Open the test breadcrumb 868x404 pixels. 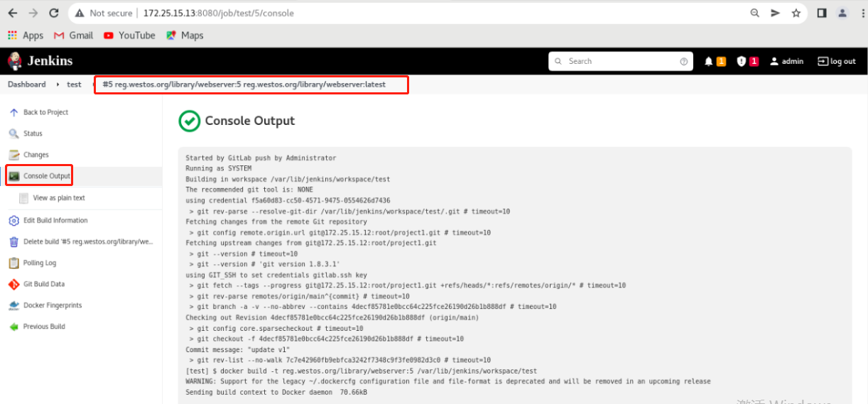coord(74,84)
